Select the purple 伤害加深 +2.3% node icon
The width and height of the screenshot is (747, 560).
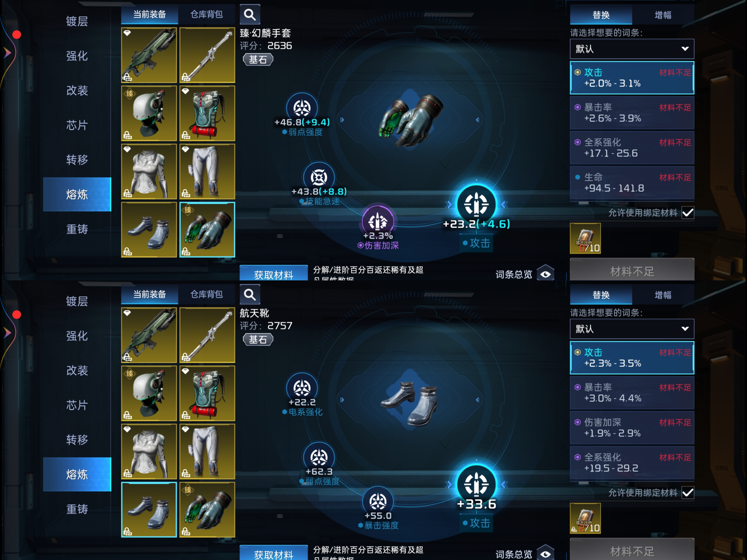(378, 221)
